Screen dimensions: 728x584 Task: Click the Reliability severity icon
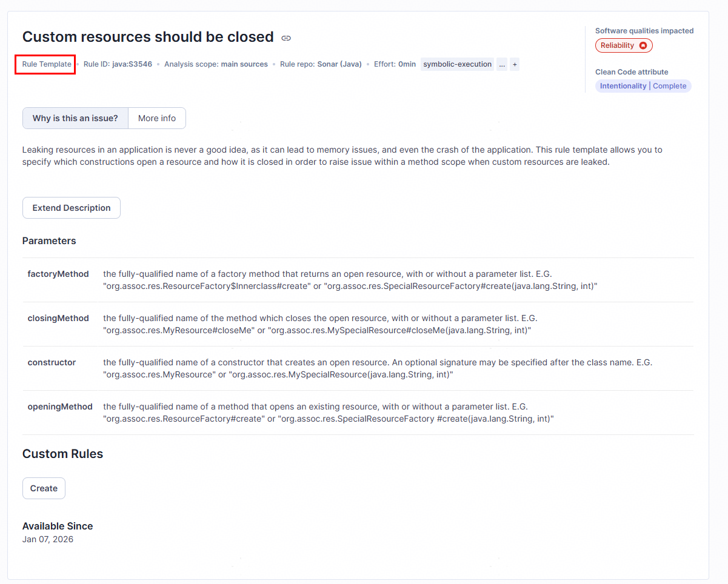coord(643,45)
